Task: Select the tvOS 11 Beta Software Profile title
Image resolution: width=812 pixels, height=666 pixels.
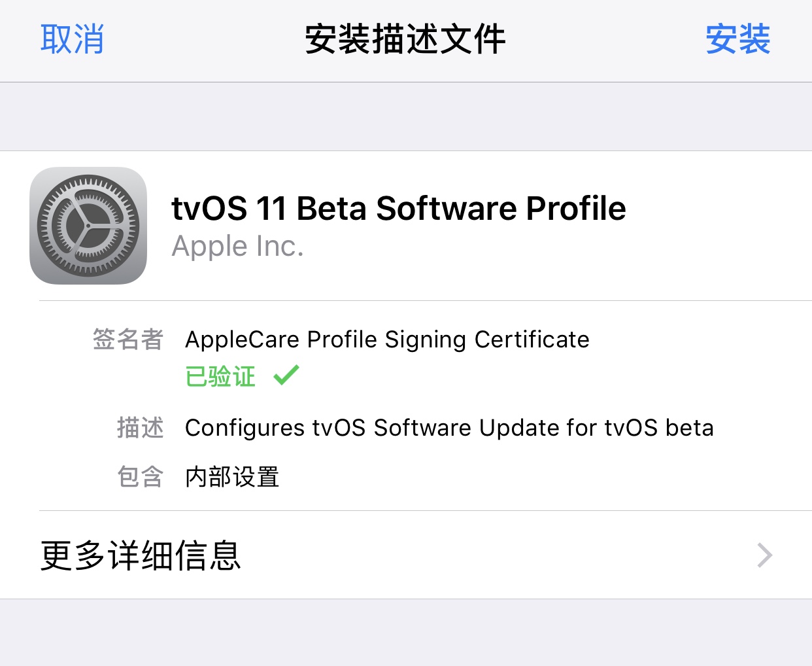Action: pos(398,208)
